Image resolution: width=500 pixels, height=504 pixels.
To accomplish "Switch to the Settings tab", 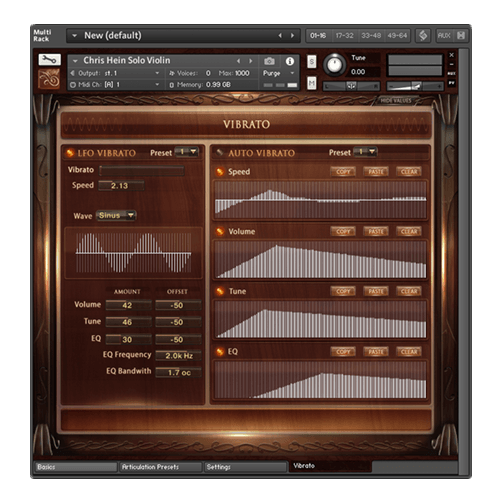I will [245, 467].
